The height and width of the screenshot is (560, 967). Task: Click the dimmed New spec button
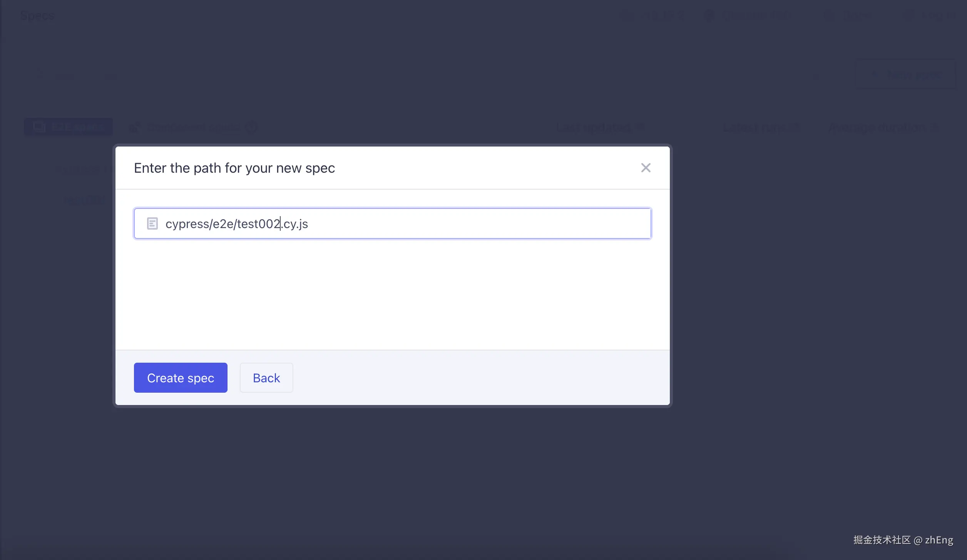905,74
